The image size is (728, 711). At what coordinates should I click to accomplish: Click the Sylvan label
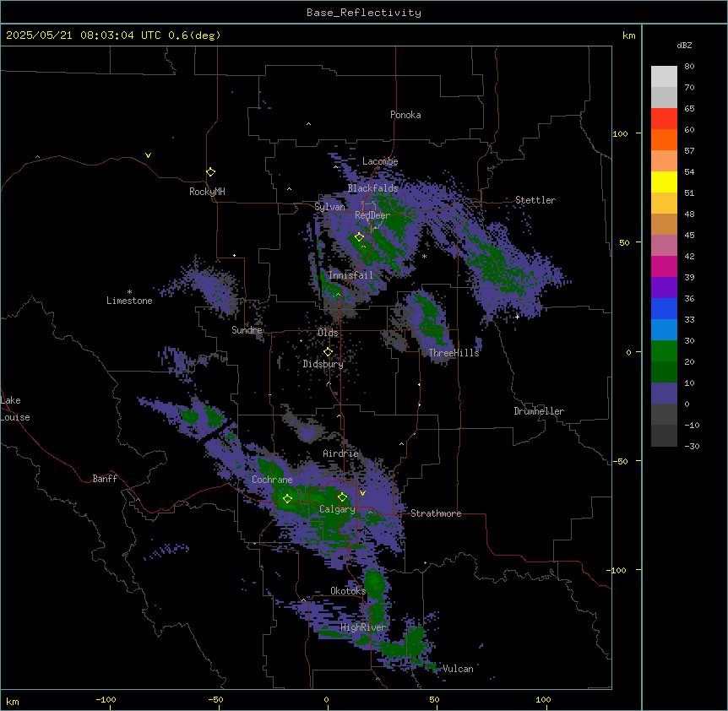329,207
